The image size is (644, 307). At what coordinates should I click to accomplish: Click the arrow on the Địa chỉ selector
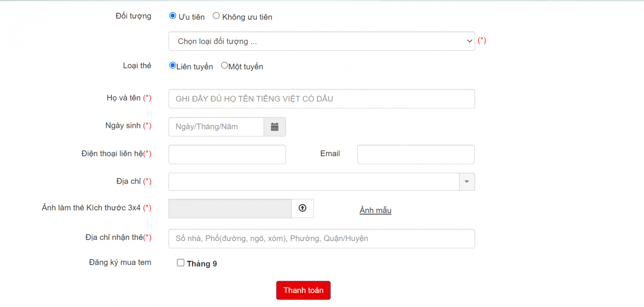(467, 182)
